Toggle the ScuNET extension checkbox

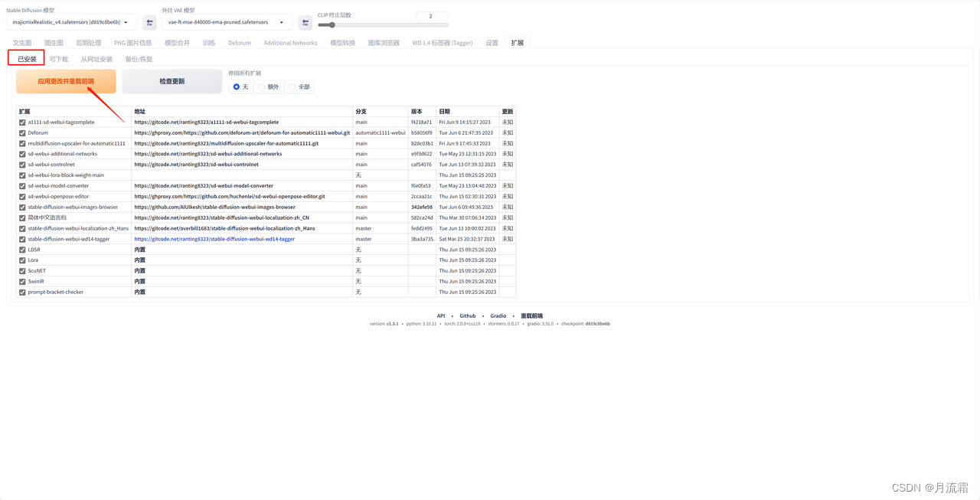[22, 271]
